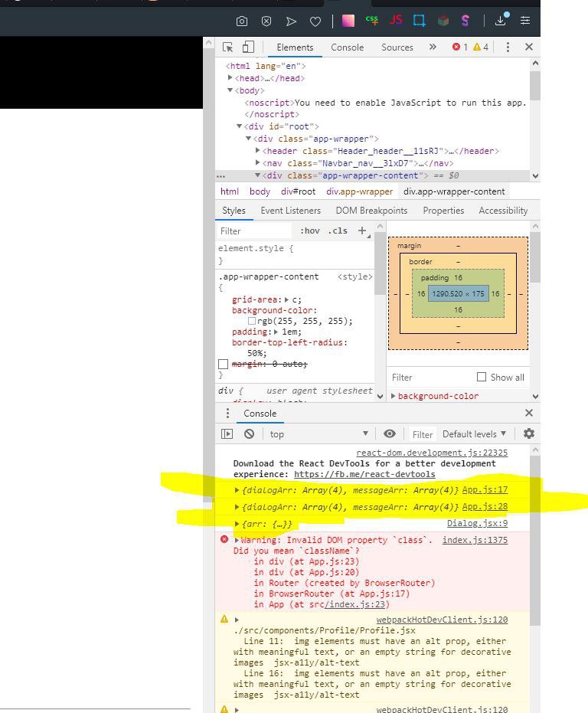Image resolution: width=588 pixels, height=713 pixels.
Task: Open console drawer three-dot menu
Action: point(227,414)
